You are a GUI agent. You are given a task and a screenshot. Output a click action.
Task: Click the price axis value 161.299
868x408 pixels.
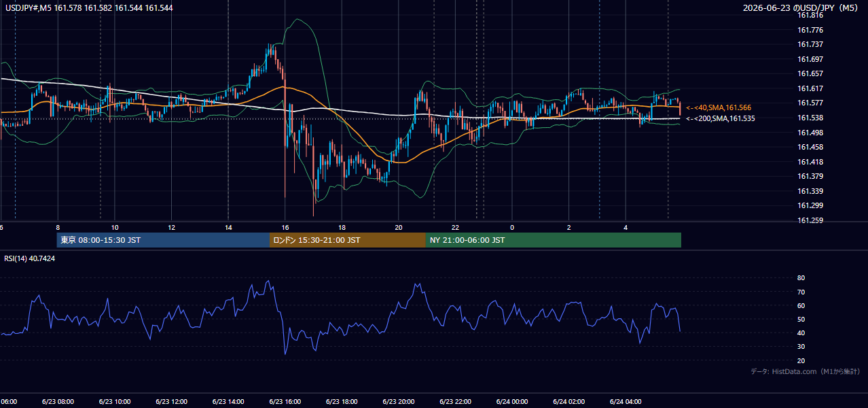810,205
